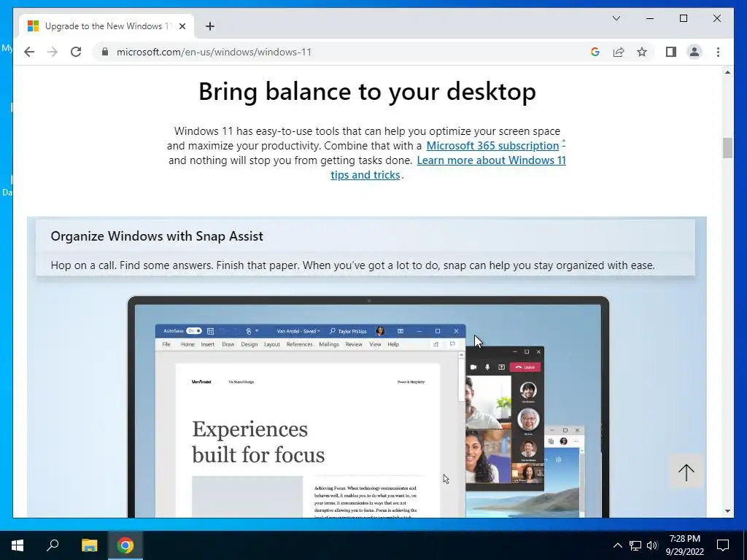Image resolution: width=747 pixels, height=560 pixels.
Task: Show hidden system tray icons
Action: click(617, 545)
